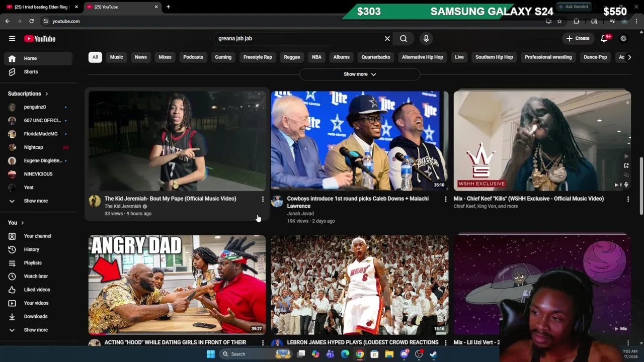
Task: Open Windows Start menu
Action: click(x=211, y=354)
